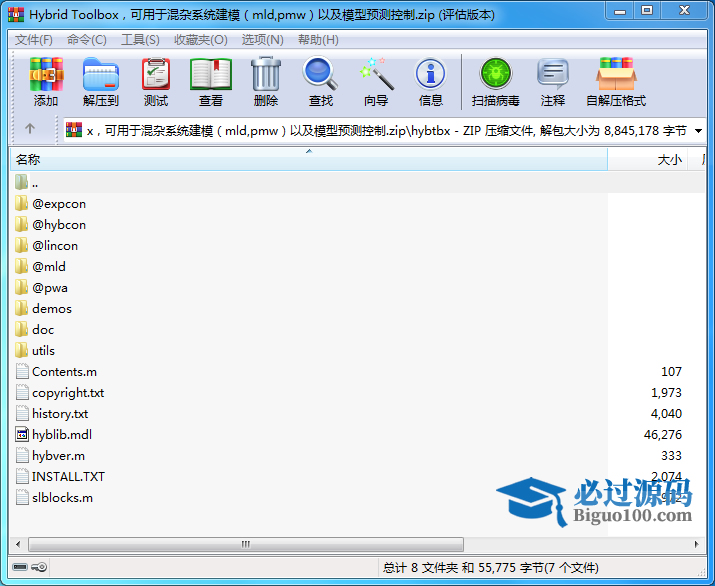Viewport: 715px width, 586px height.
Task: Select the utils folder icon
Action: 21,351
